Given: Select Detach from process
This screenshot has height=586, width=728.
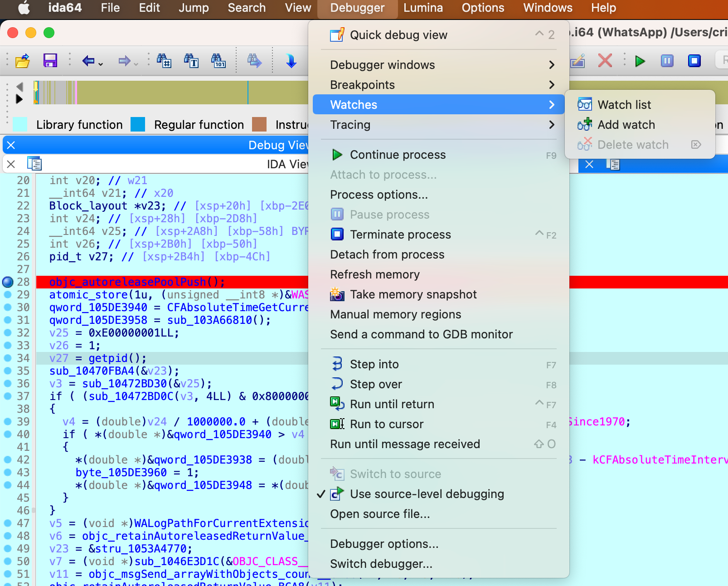Looking at the screenshot, I should [x=439, y=254].
